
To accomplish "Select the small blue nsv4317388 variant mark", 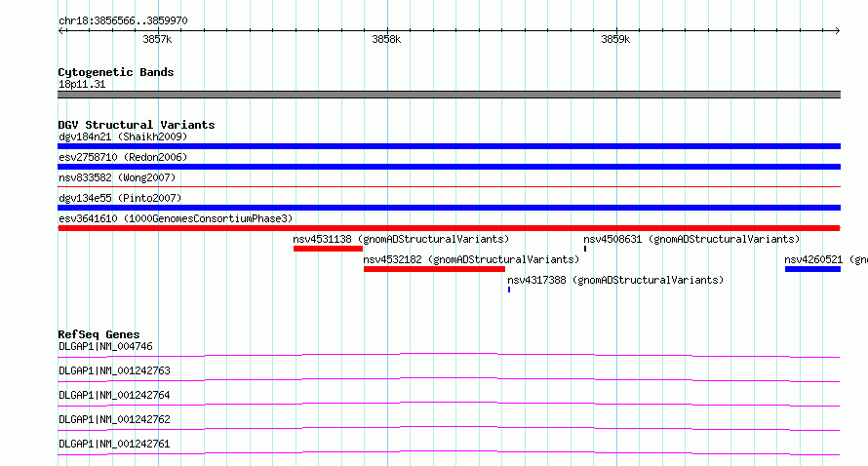I will pyautogui.click(x=509, y=290).
